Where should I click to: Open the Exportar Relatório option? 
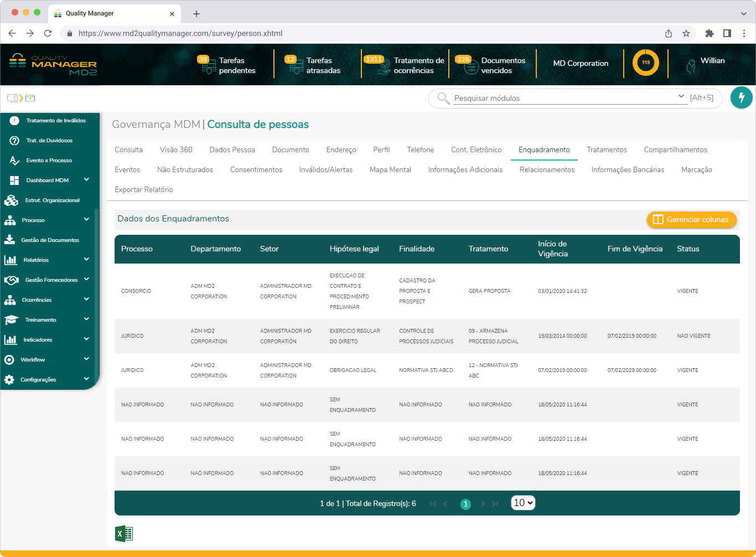(x=145, y=189)
